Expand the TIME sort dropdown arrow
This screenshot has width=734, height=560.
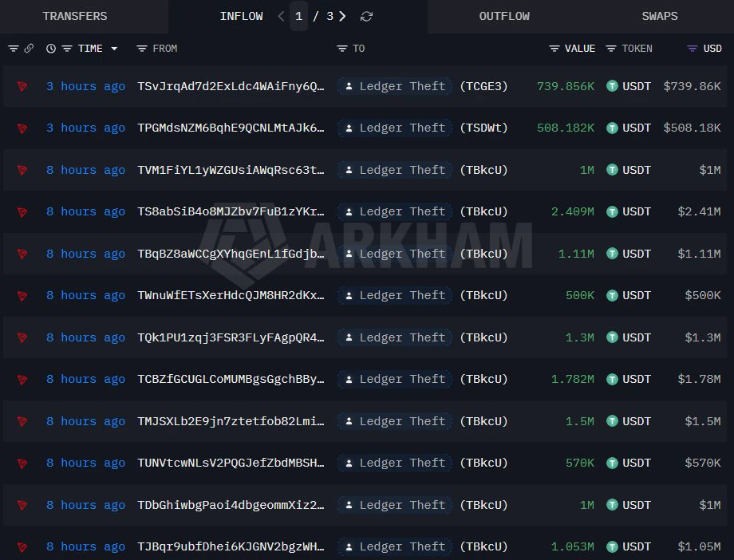pos(114,48)
